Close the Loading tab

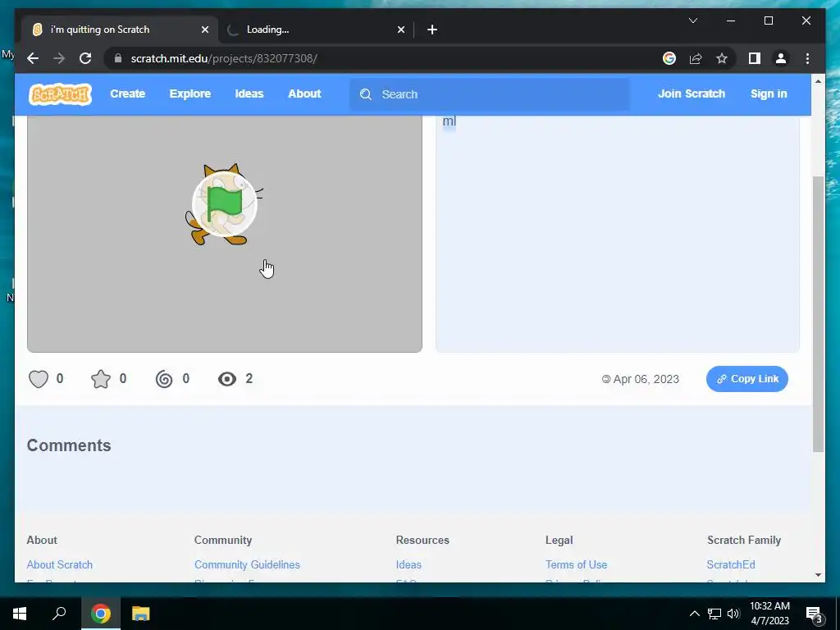tap(400, 30)
